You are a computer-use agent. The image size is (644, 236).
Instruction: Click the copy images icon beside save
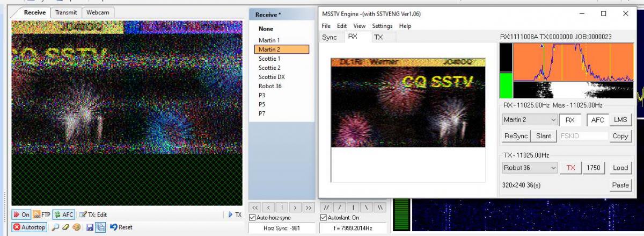coord(100,227)
